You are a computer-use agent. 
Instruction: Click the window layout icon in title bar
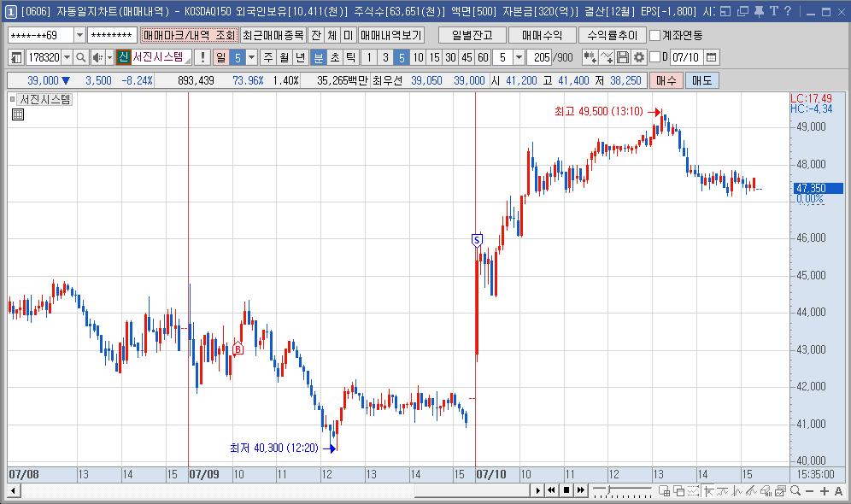coord(725,11)
